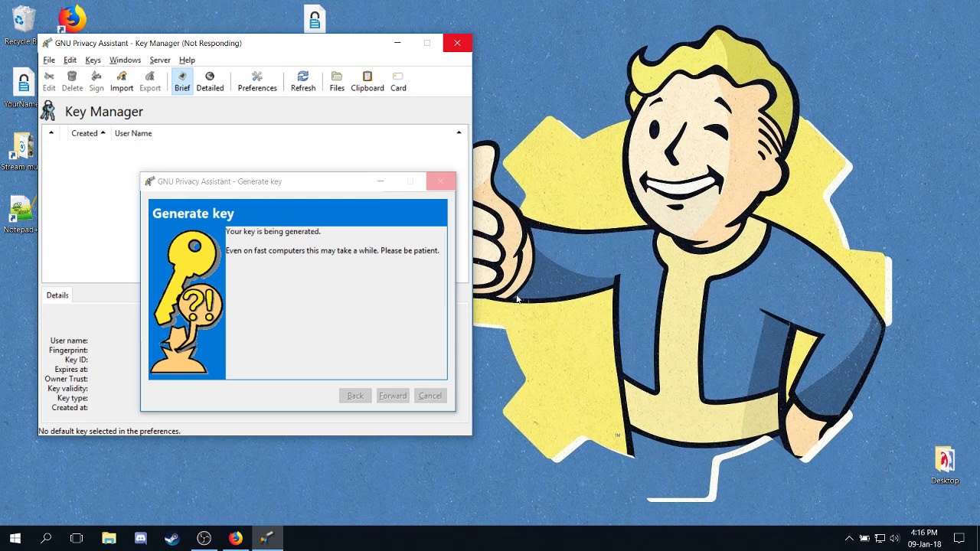980x551 pixels.
Task: Refresh the key list
Action: [303, 81]
